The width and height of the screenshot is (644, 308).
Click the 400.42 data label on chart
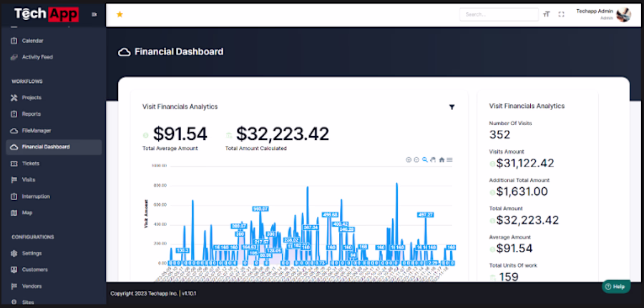[341, 224]
